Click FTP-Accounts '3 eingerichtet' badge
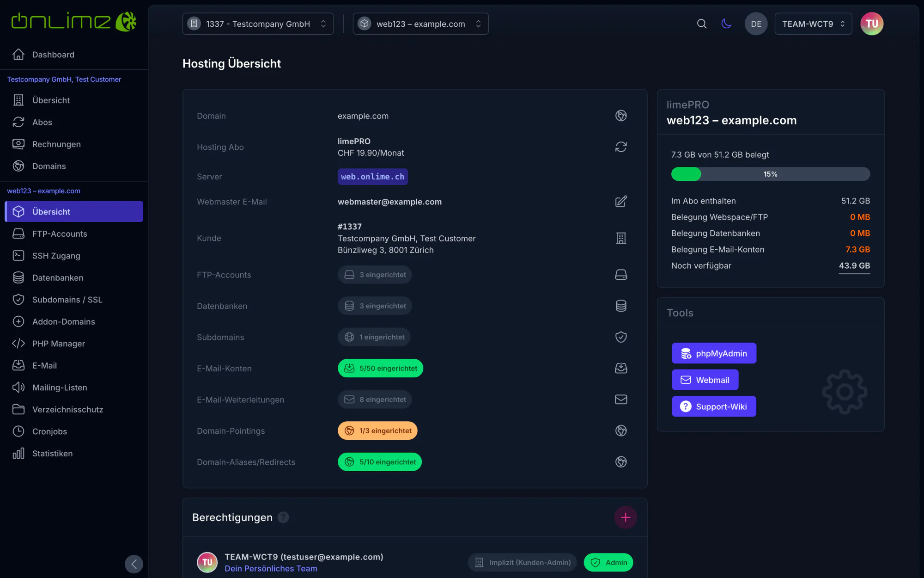The image size is (924, 578). [375, 275]
